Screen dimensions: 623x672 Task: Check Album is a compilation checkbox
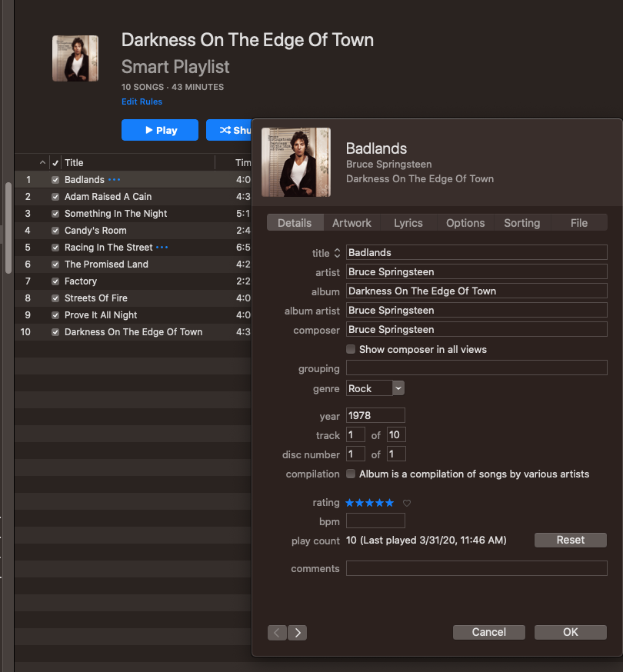(x=351, y=474)
